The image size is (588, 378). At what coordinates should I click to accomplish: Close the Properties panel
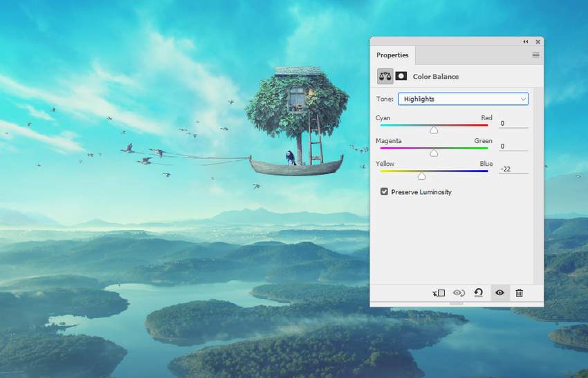tap(538, 41)
